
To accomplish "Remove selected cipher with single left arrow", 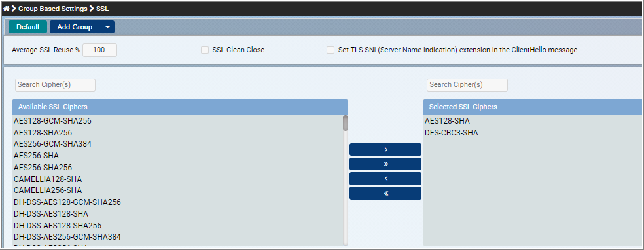I will pyautogui.click(x=385, y=179).
